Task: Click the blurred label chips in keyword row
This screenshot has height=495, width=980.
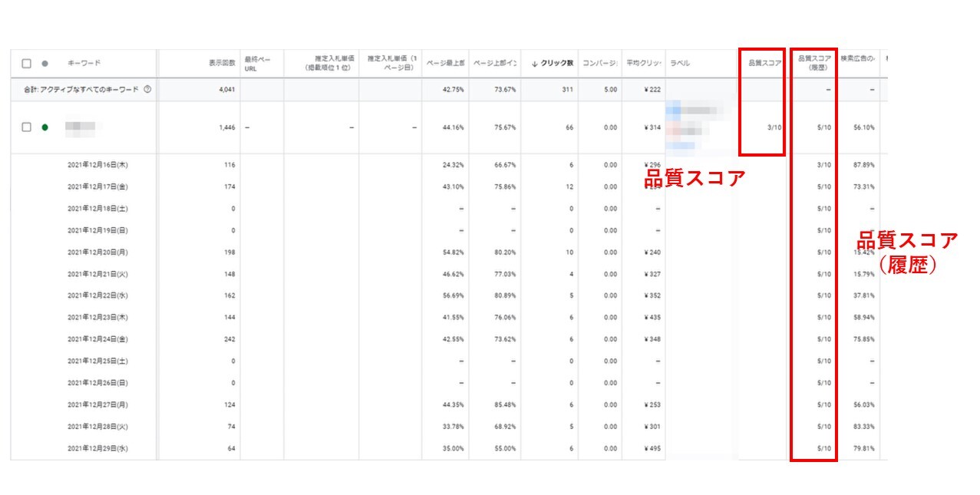Action: (x=695, y=126)
